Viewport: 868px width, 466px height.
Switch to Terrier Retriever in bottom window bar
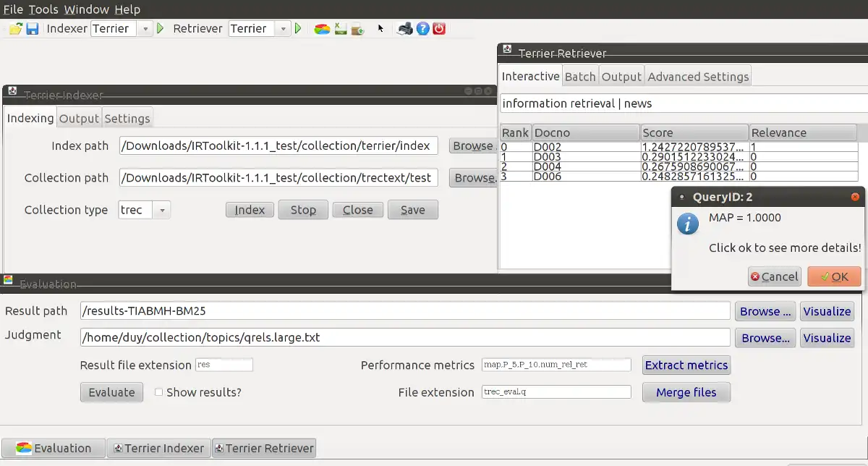(264, 448)
